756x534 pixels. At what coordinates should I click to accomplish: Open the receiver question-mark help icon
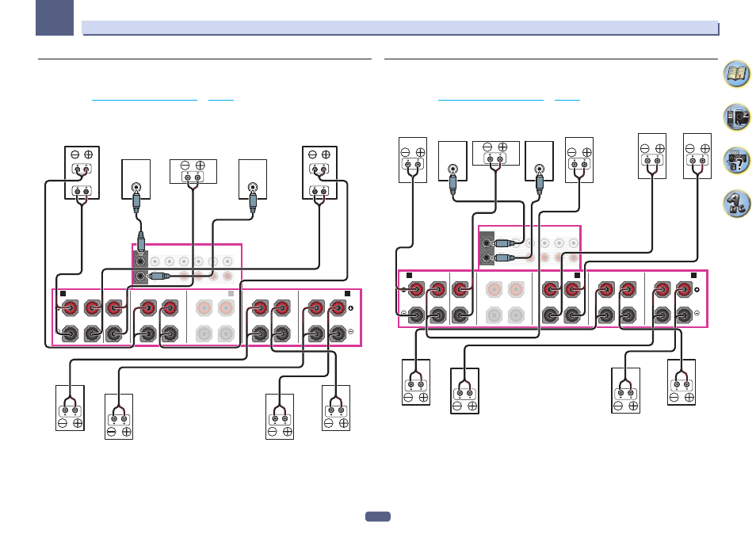[736, 160]
